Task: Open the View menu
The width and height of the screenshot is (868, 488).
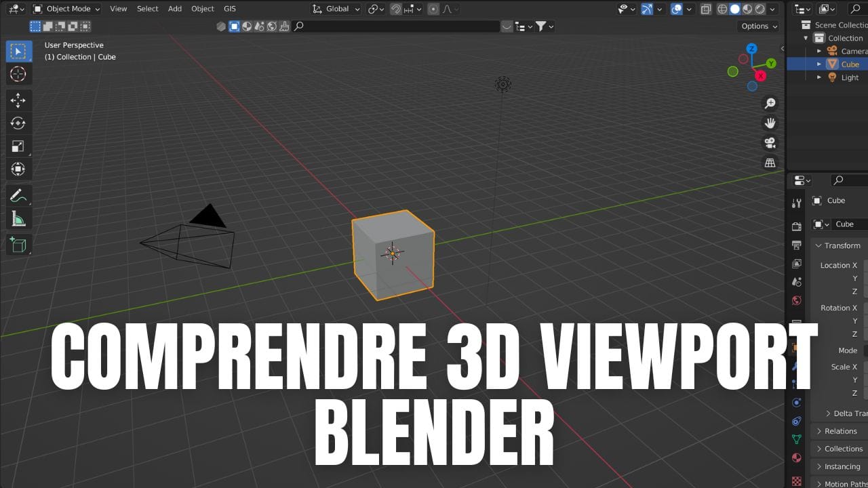Action: pyautogui.click(x=119, y=9)
